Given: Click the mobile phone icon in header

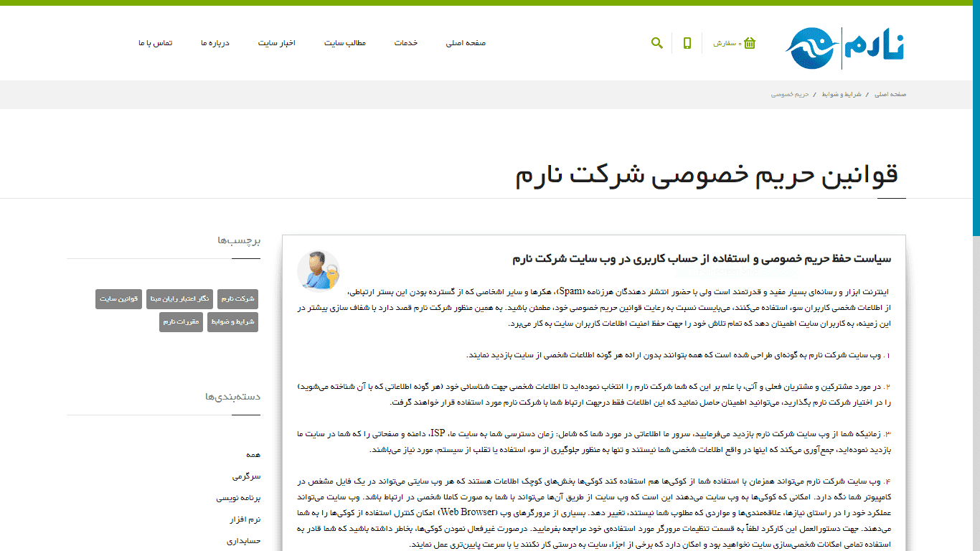Looking at the screenshot, I should [x=687, y=43].
